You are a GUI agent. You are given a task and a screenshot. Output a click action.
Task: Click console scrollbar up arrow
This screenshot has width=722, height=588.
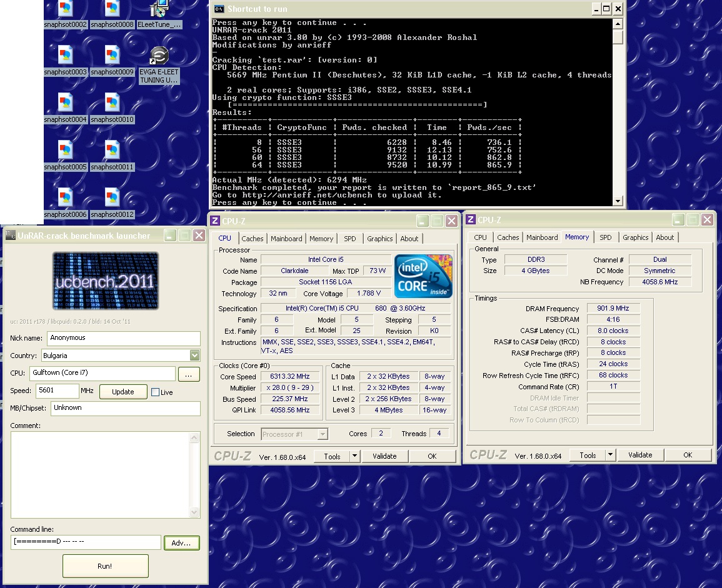point(618,24)
